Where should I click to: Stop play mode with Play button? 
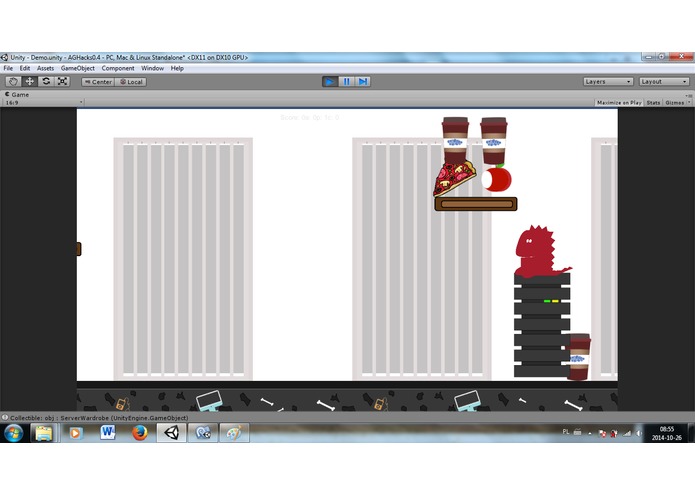pos(330,82)
